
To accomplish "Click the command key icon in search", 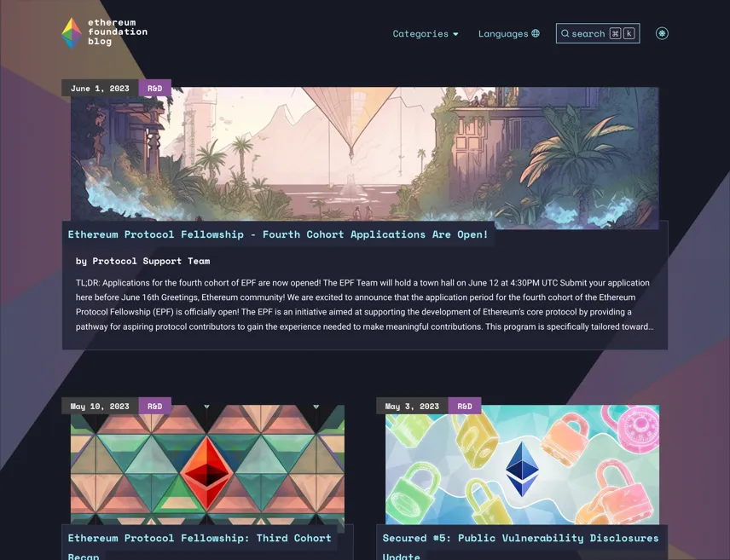I will [x=615, y=33].
